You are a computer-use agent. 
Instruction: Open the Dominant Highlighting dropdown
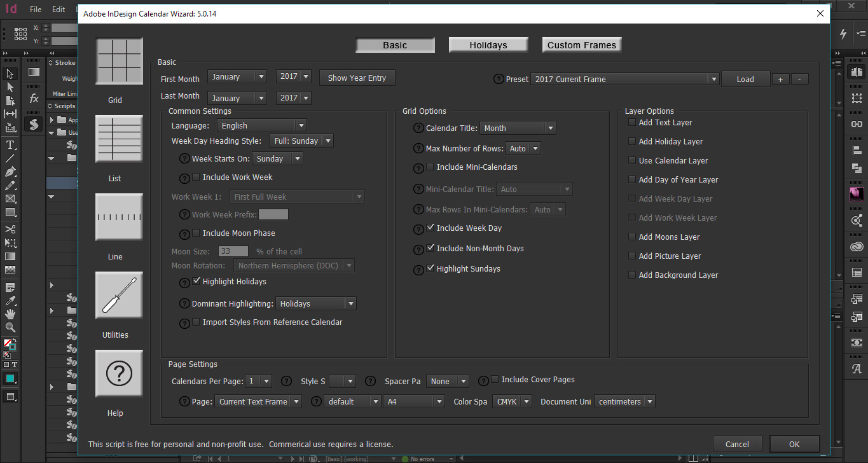(316, 304)
